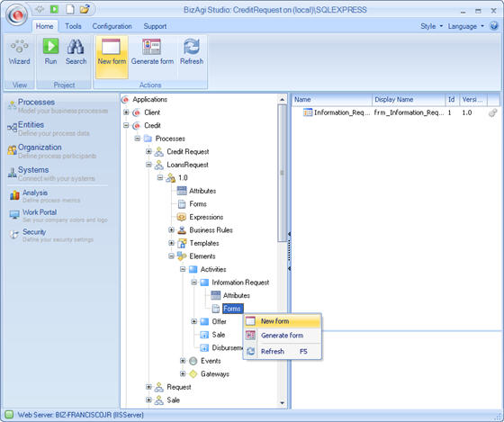
Task: Click the new document quick-access icon
Action: [70, 9]
